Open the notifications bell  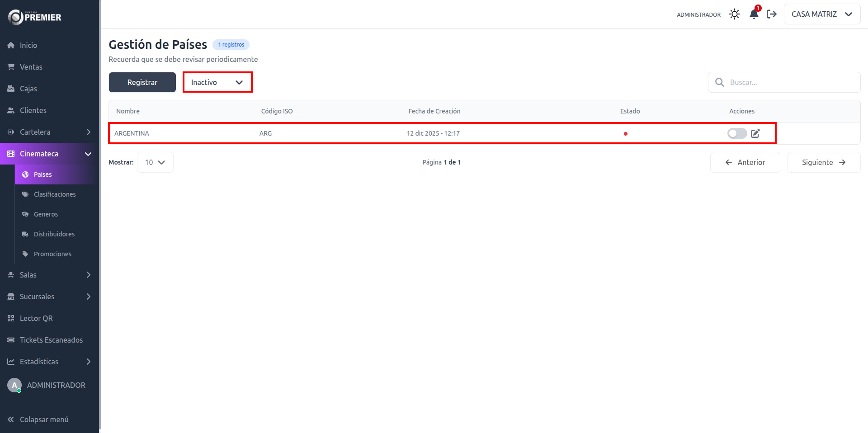pyautogui.click(x=754, y=14)
